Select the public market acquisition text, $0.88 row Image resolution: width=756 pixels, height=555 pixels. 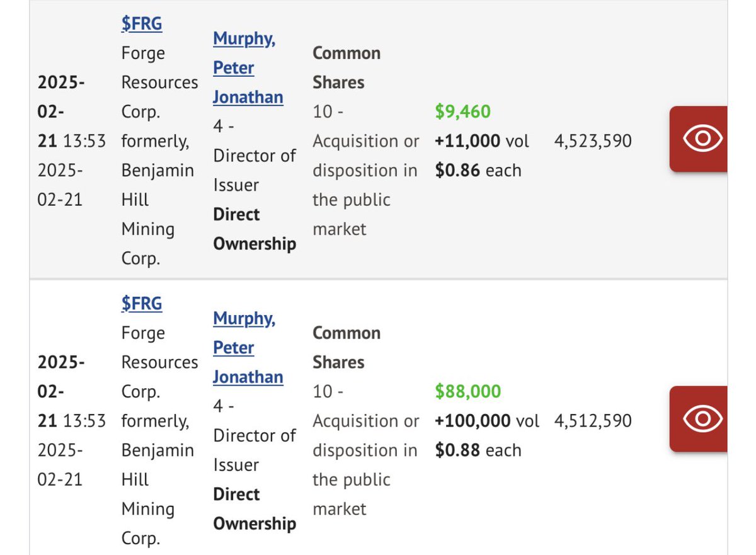365,450
